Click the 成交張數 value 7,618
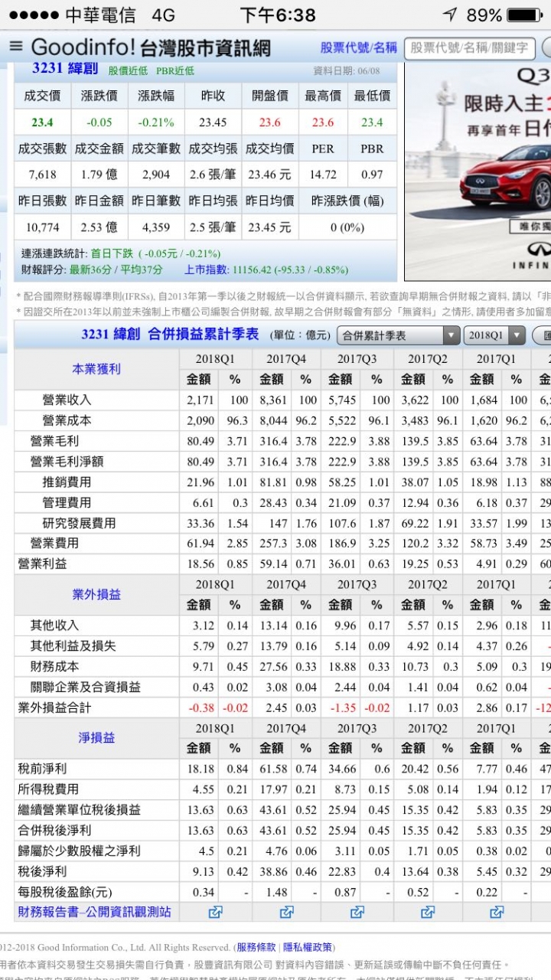 click(x=43, y=175)
